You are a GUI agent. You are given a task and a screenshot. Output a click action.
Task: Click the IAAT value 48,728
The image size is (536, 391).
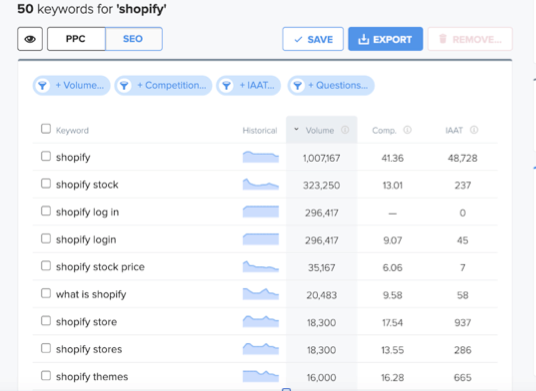(463, 158)
